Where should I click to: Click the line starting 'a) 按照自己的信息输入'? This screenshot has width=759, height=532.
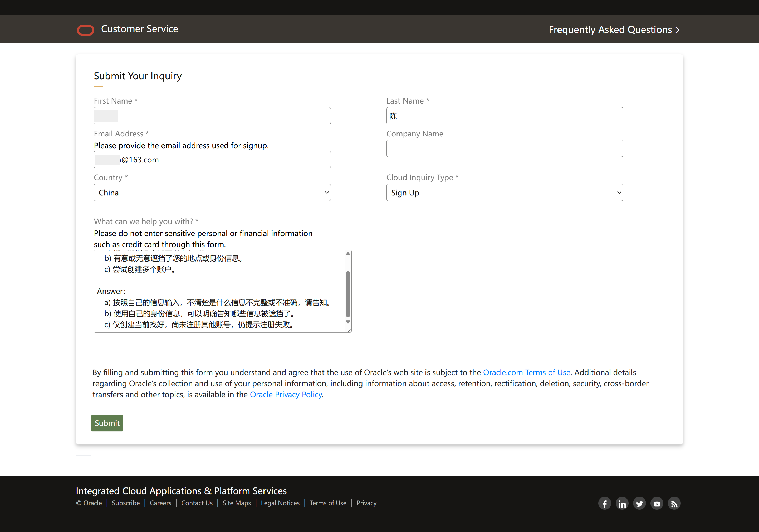pyautogui.click(x=218, y=302)
